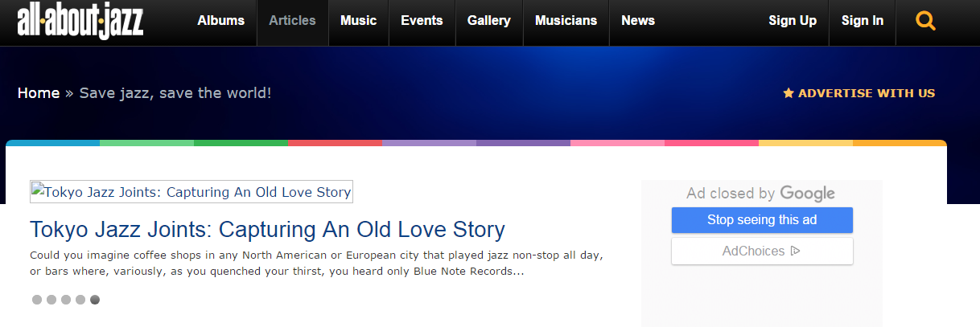
Task: Select the Articles nav item
Action: [292, 21]
